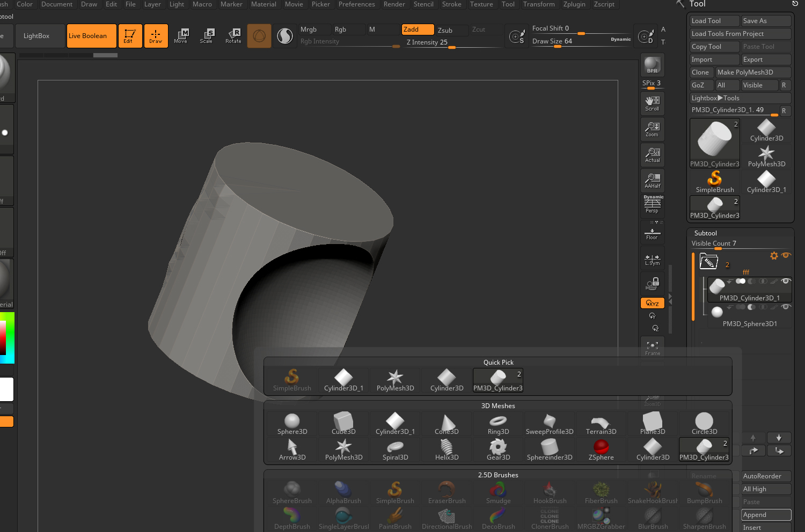Open the Render menu

coord(394,4)
